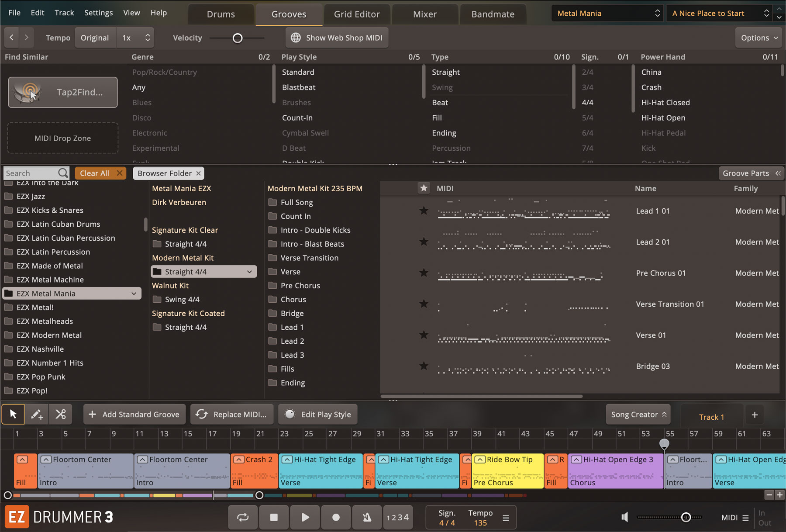
Task: Open the tempo track menu icon
Action: 506,518
